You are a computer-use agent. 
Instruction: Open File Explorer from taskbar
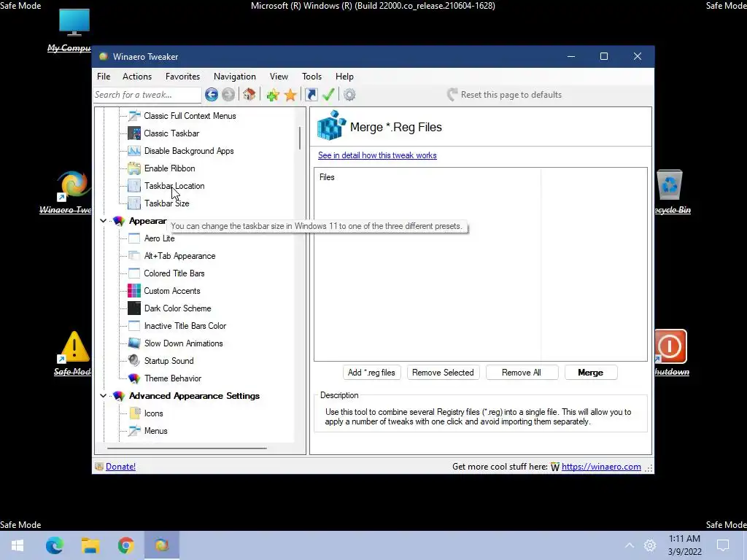[x=90, y=545]
